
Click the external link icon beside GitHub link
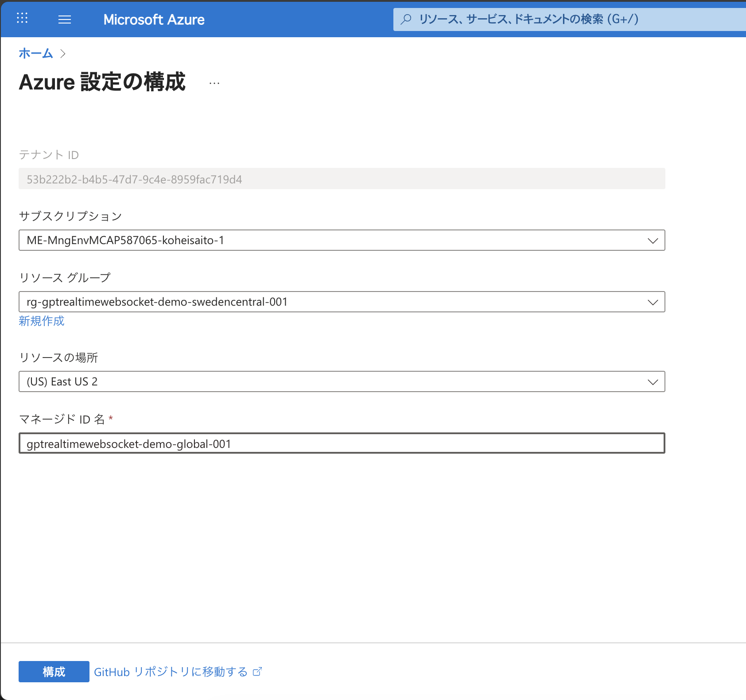pyautogui.click(x=257, y=672)
